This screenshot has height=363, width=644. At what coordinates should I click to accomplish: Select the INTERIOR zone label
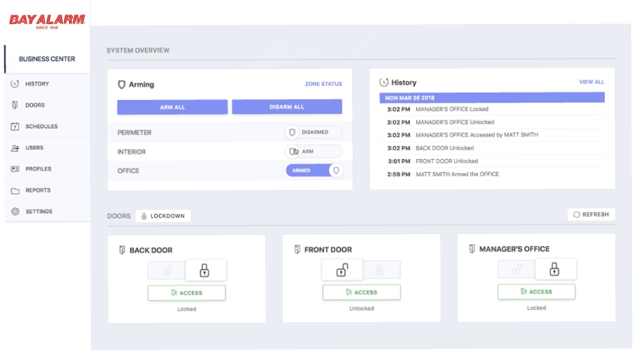click(x=131, y=152)
